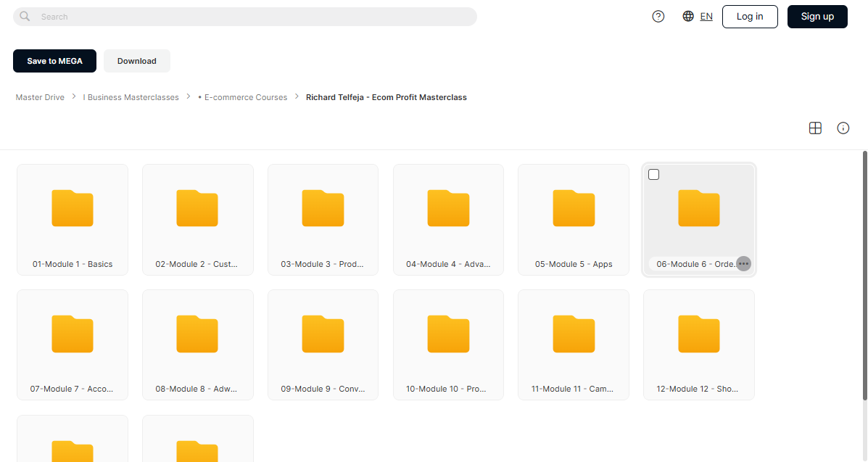Select the label 11-Module 11 - Cam...
The height and width of the screenshot is (462, 868).
[x=572, y=389]
